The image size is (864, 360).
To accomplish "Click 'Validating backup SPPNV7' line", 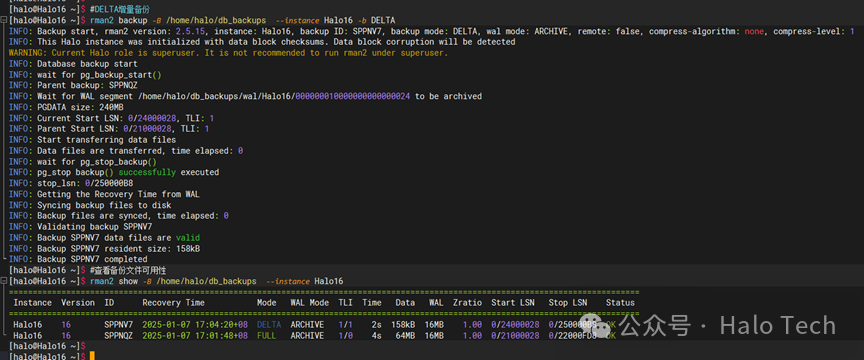I will 80,227.
